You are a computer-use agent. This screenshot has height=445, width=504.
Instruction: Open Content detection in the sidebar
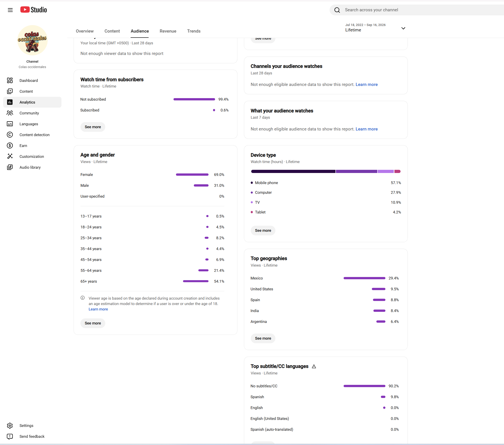(x=32, y=135)
